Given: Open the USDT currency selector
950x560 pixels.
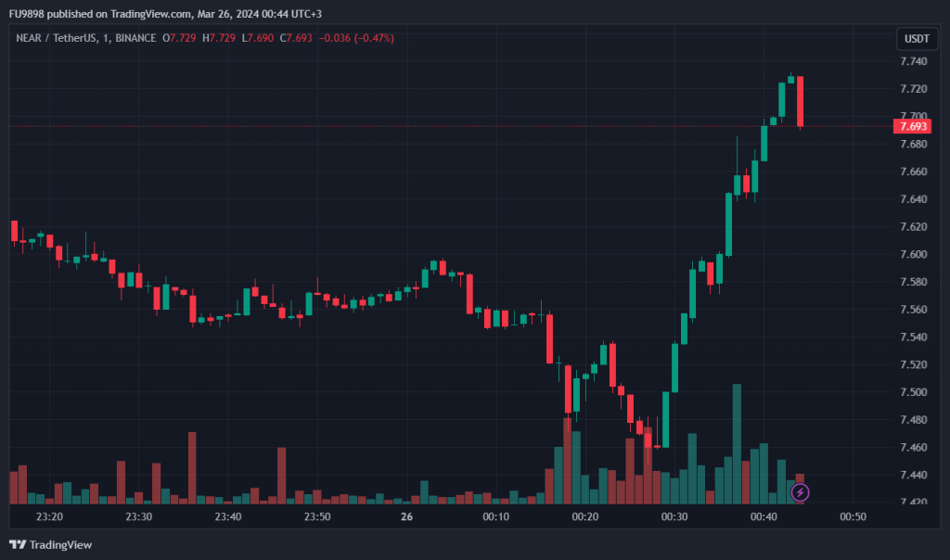Looking at the screenshot, I should 917,39.
